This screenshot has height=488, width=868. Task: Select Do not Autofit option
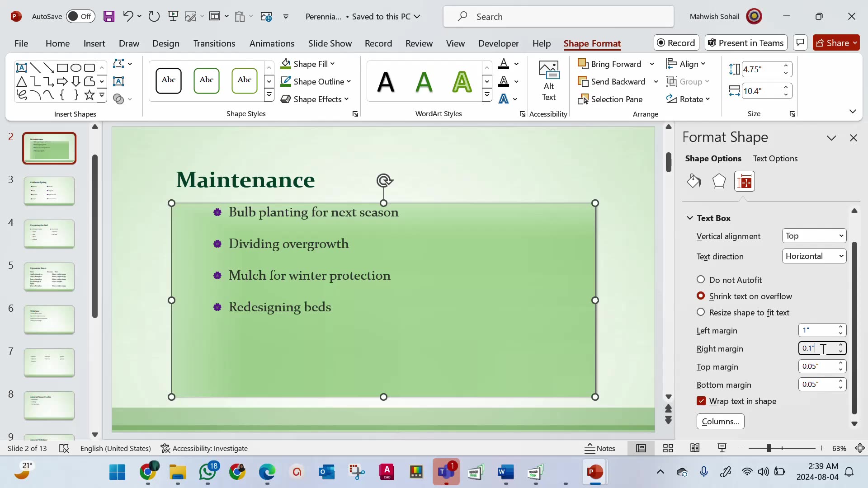pyautogui.click(x=700, y=280)
